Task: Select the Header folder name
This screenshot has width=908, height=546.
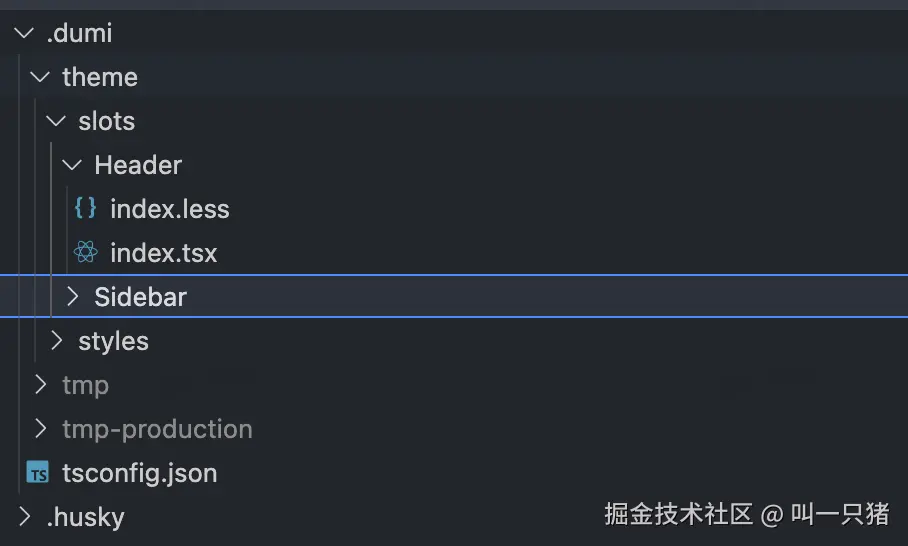Action: point(138,165)
